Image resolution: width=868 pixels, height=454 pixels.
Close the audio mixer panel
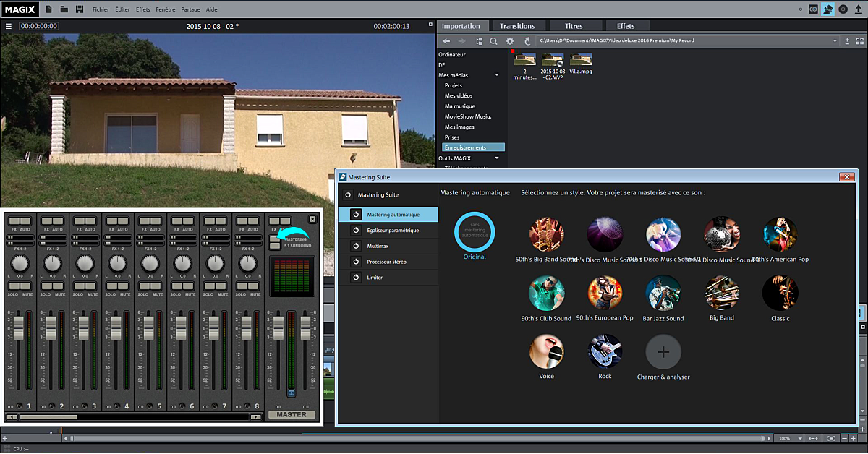tap(312, 219)
